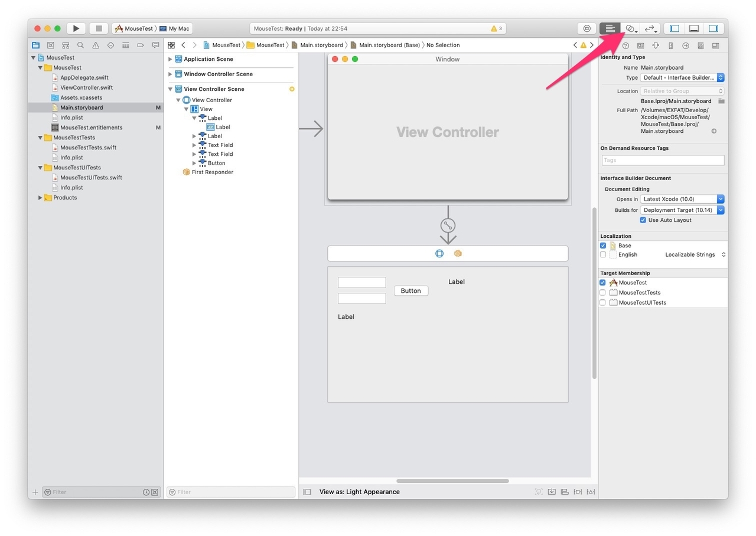Click the Add New Constraints button
The width and height of the screenshot is (756, 536).
[578, 492]
